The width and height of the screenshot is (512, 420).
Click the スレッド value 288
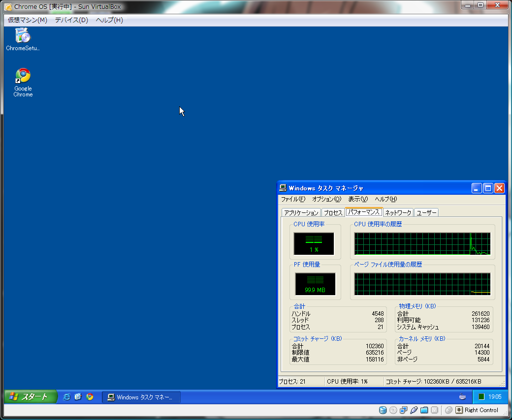coord(379,320)
